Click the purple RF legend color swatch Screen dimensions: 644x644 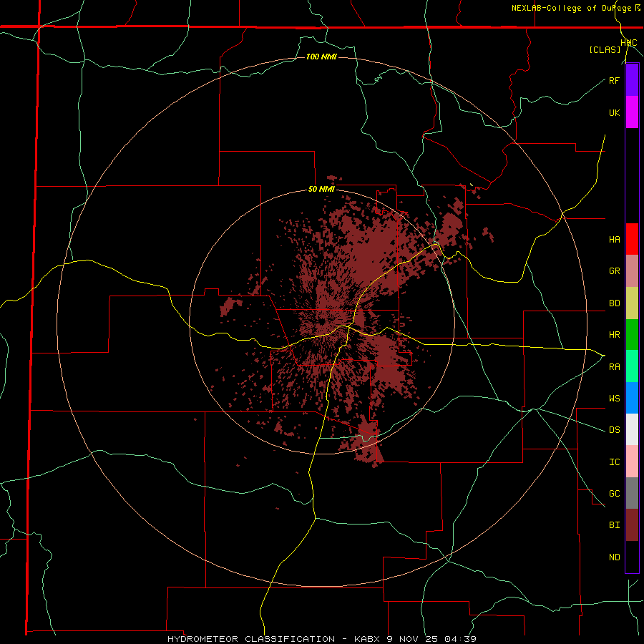632,80
